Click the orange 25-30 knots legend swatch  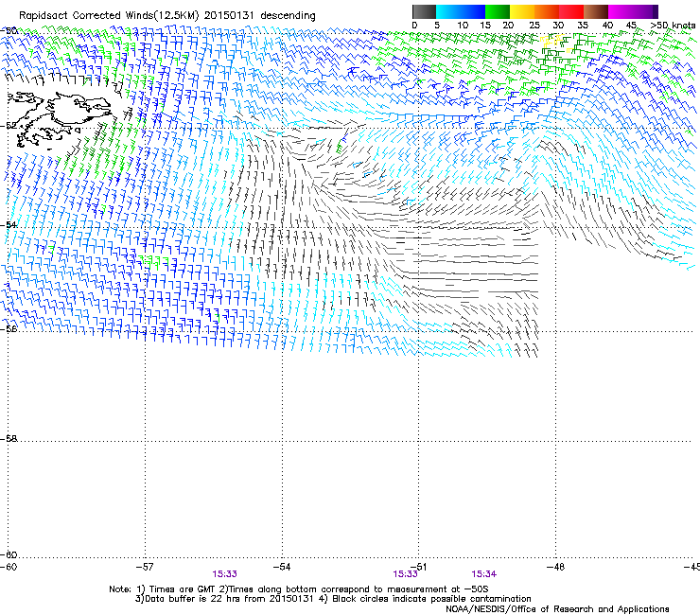pyautogui.click(x=547, y=11)
